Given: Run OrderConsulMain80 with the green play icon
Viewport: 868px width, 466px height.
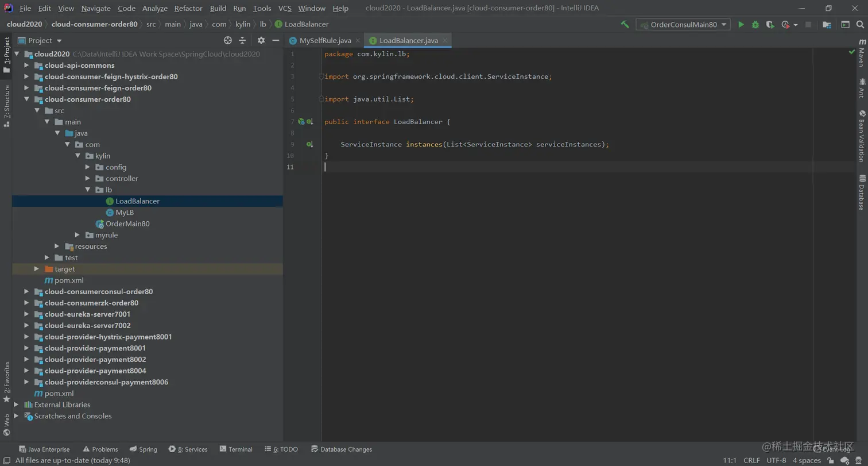Looking at the screenshot, I should click(x=741, y=25).
